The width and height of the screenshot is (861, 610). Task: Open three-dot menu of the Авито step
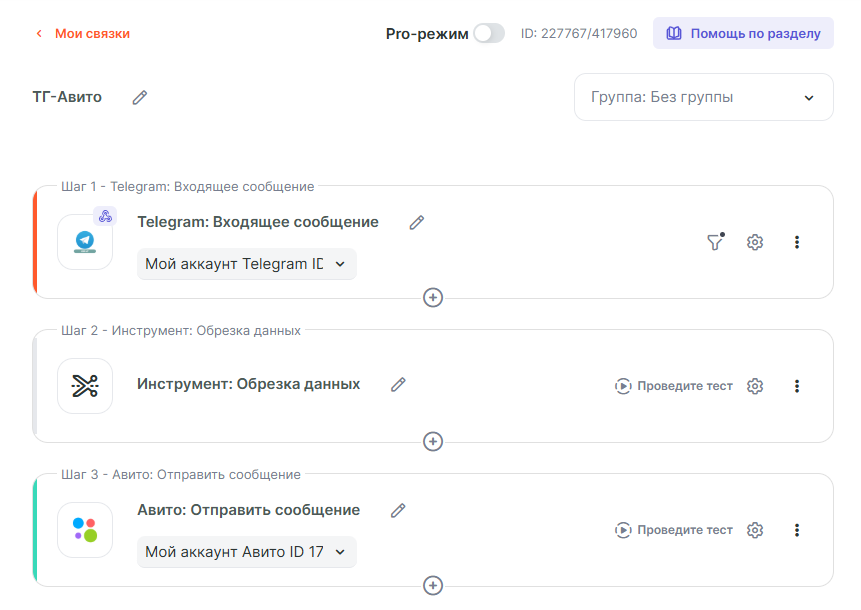797,530
